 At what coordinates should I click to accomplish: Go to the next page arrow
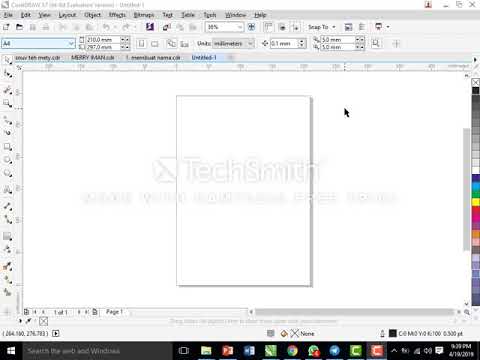79,312
